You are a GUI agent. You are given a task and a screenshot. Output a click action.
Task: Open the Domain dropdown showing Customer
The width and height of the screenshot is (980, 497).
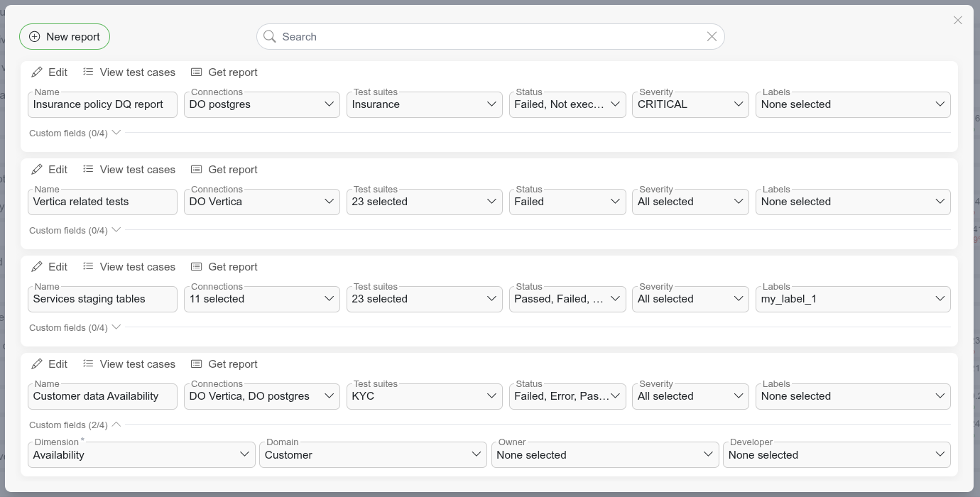[373, 455]
